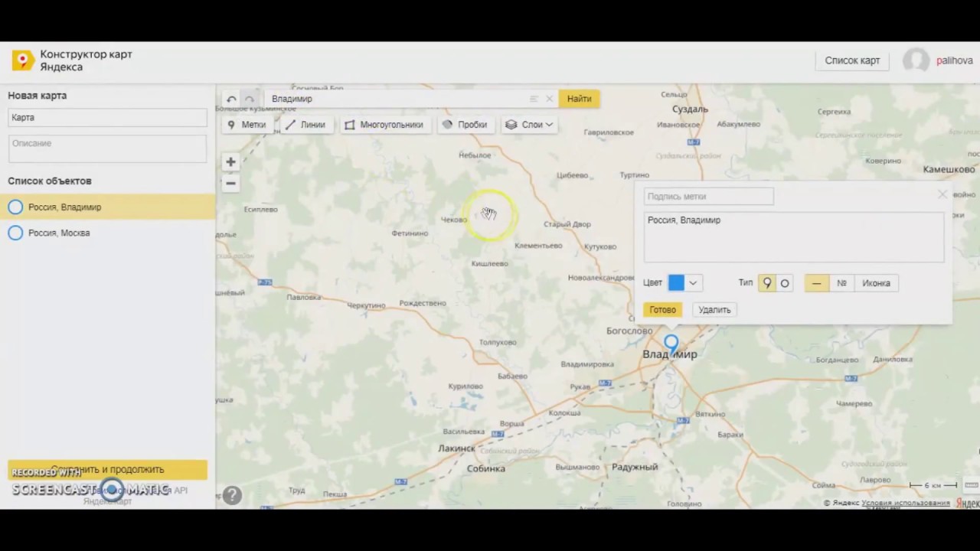Click the Найти search button
The height and width of the screenshot is (551, 980).
tap(579, 99)
